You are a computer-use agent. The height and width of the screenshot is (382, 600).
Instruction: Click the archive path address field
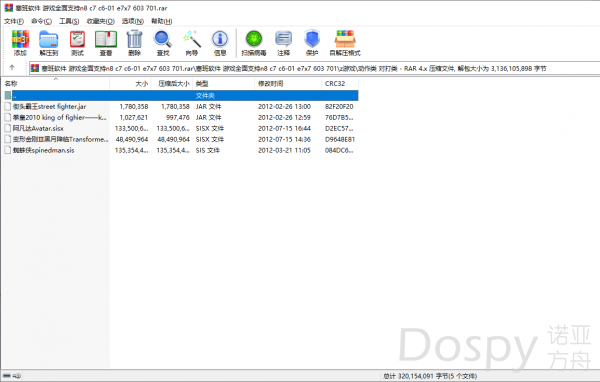[x=315, y=69]
